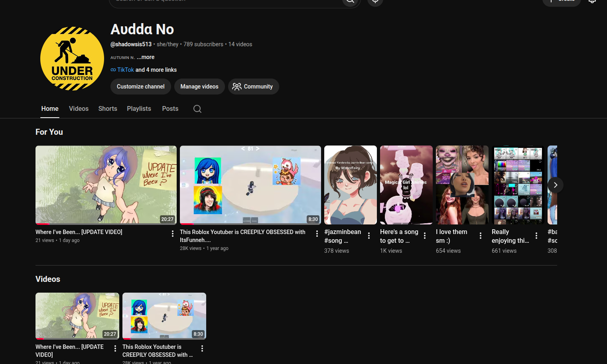Click the 'For You' section heading
Image resolution: width=607 pixels, height=364 pixels.
pos(49,132)
